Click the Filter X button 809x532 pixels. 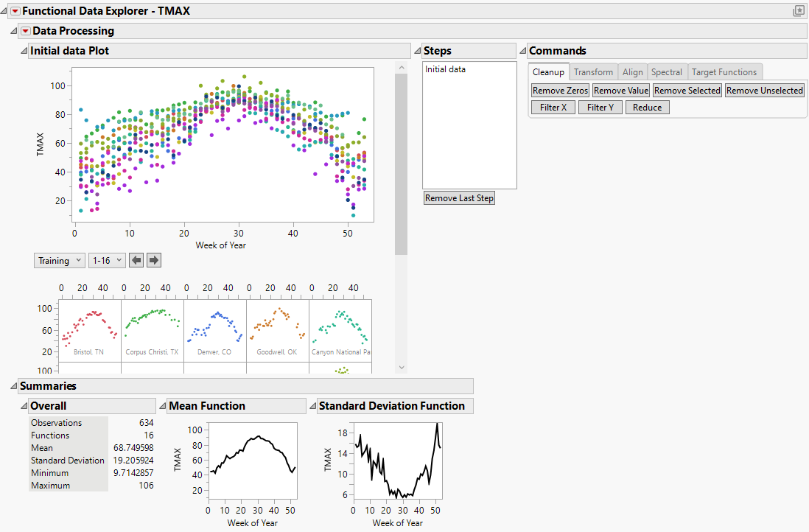pyautogui.click(x=553, y=107)
